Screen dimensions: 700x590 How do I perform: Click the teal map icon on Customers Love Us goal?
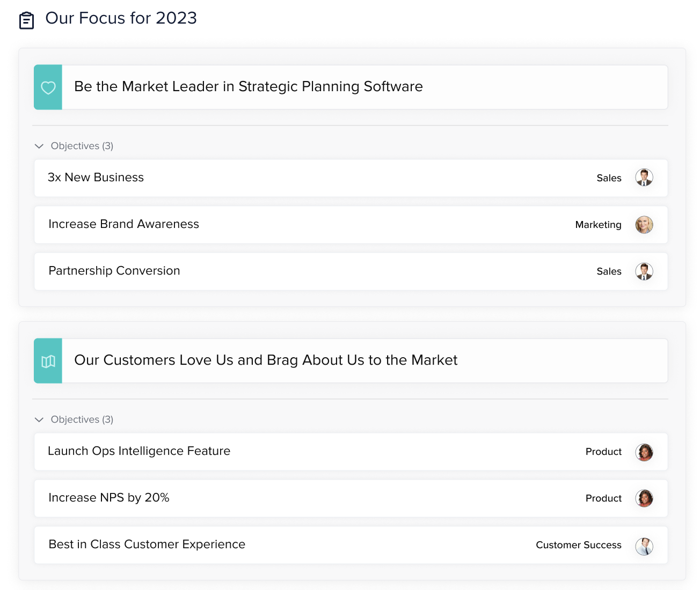click(48, 361)
